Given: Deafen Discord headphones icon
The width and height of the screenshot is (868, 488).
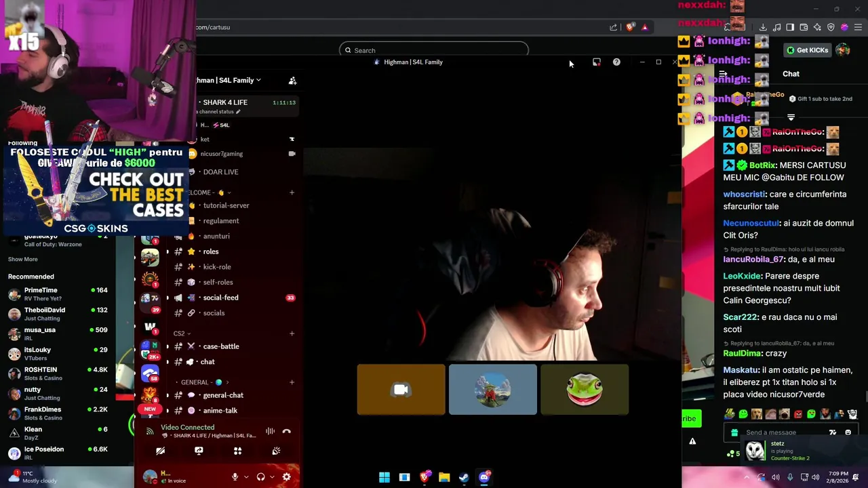Looking at the screenshot, I should (x=260, y=477).
